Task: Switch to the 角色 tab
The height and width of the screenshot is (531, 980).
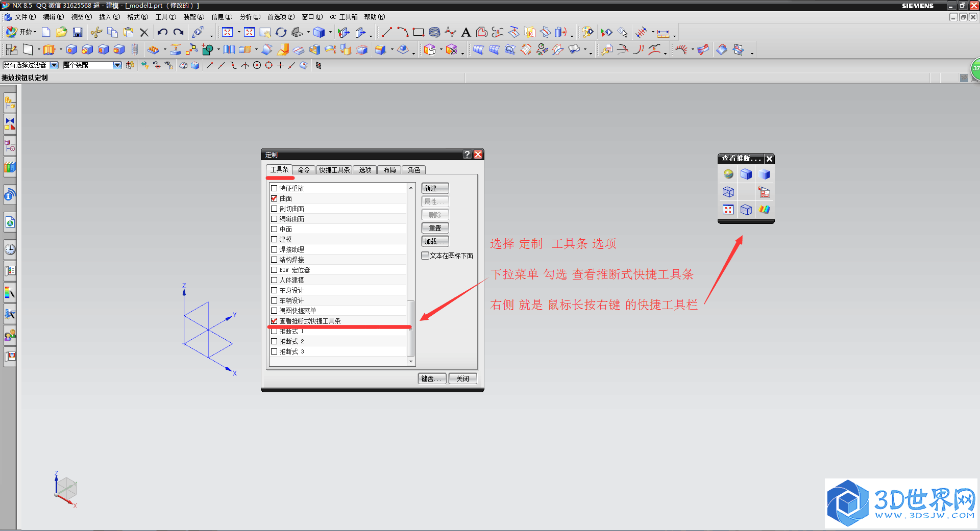Action: 414,170
